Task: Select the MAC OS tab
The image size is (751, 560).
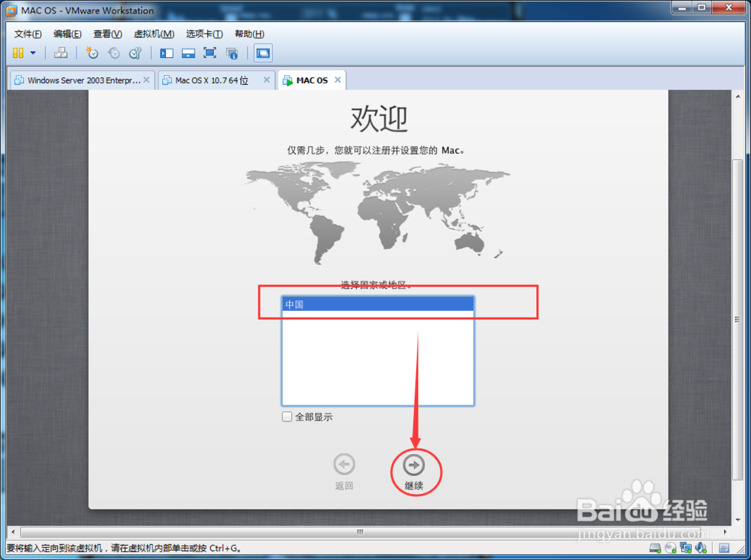Action: pos(312,80)
